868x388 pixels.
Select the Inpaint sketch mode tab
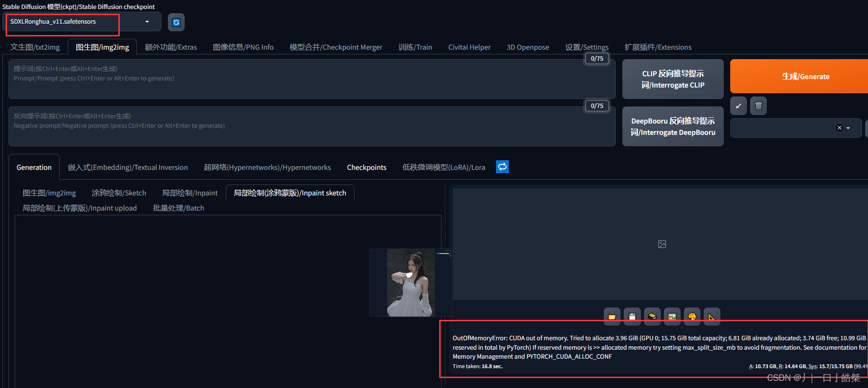click(290, 193)
